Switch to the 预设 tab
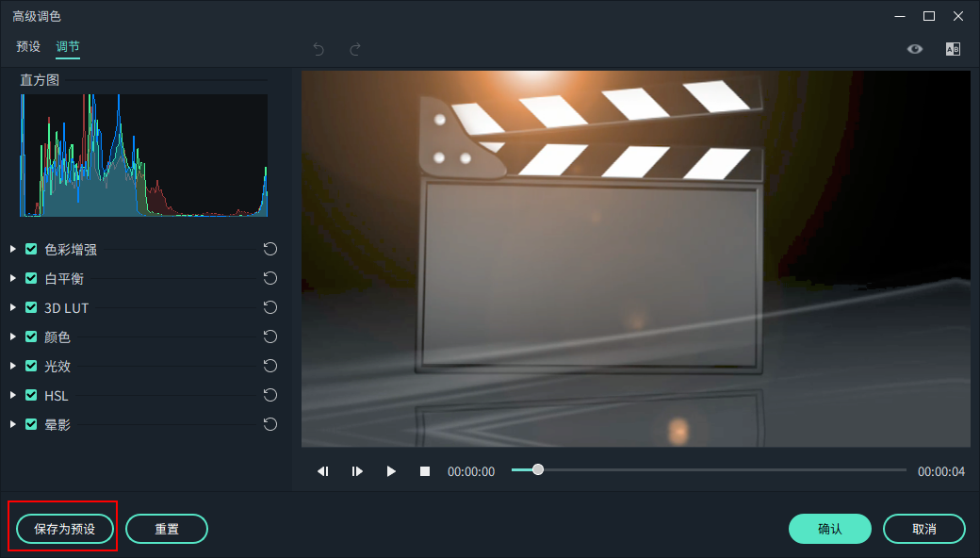 (x=28, y=46)
